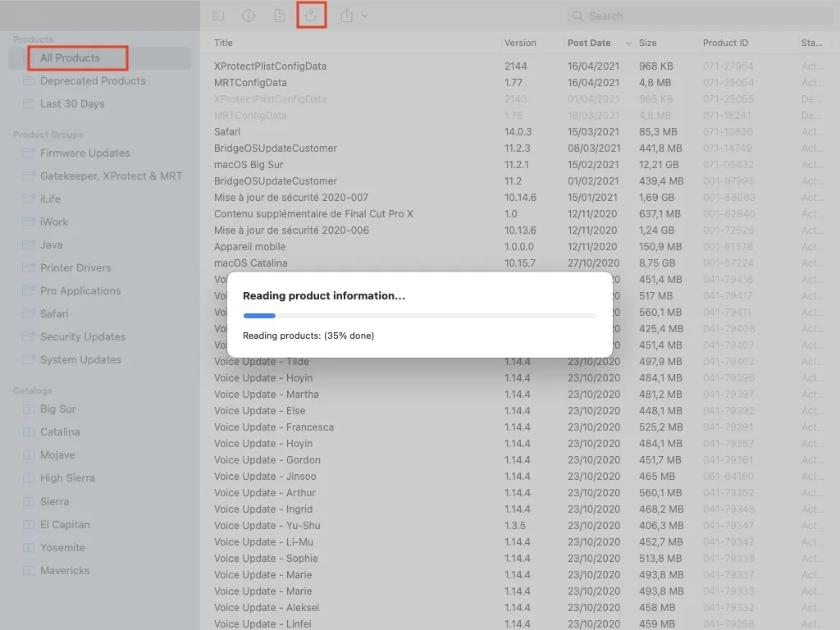Click the Big Sur catalog book icon

click(x=29, y=409)
